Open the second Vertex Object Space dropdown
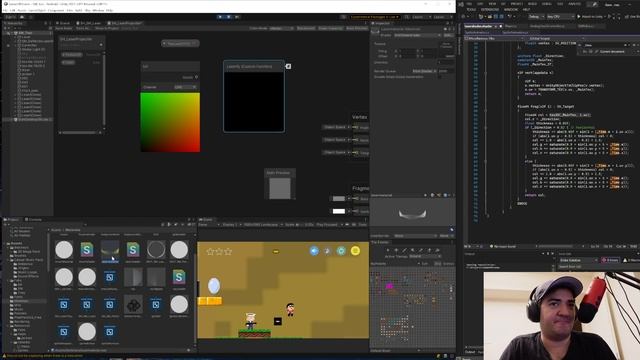 (x=336, y=140)
